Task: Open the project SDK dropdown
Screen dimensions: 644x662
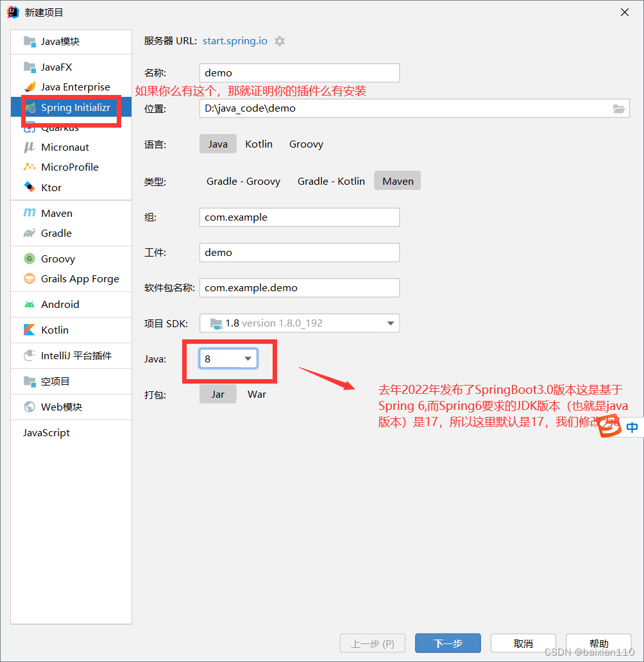Action: (300, 323)
